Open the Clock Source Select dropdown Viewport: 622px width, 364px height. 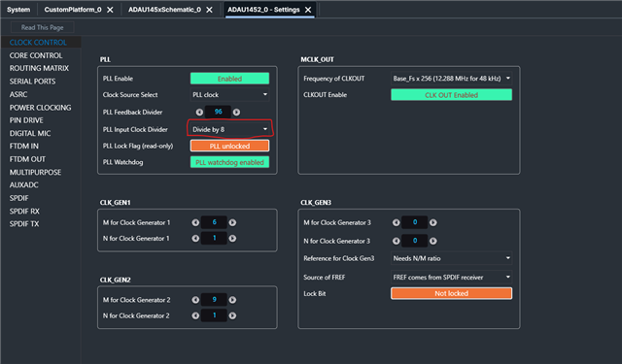(229, 95)
